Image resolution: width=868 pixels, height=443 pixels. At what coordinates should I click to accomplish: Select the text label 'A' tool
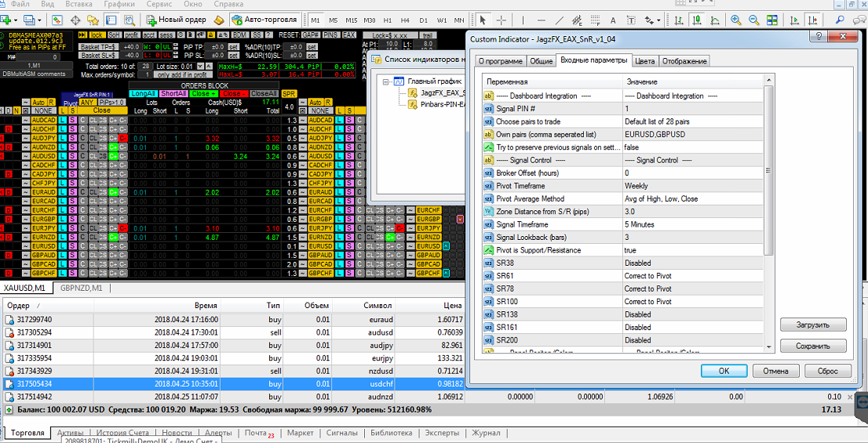pos(613,20)
